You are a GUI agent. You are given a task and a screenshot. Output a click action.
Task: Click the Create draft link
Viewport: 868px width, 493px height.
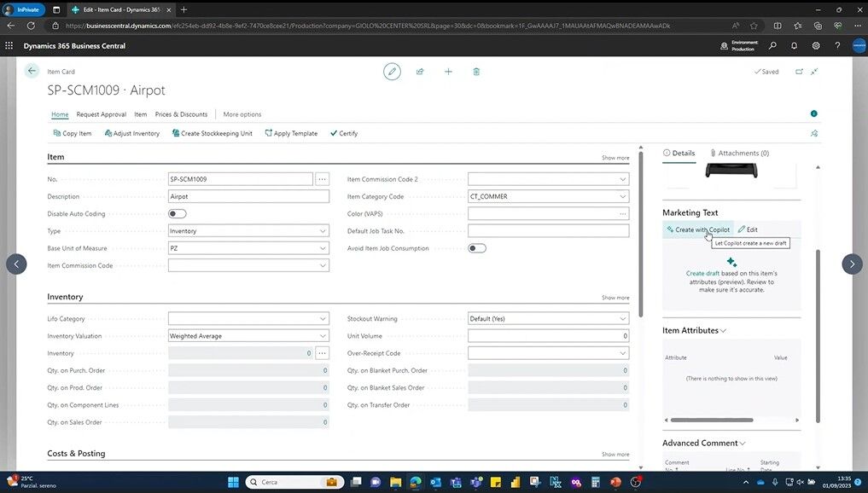point(702,273)
